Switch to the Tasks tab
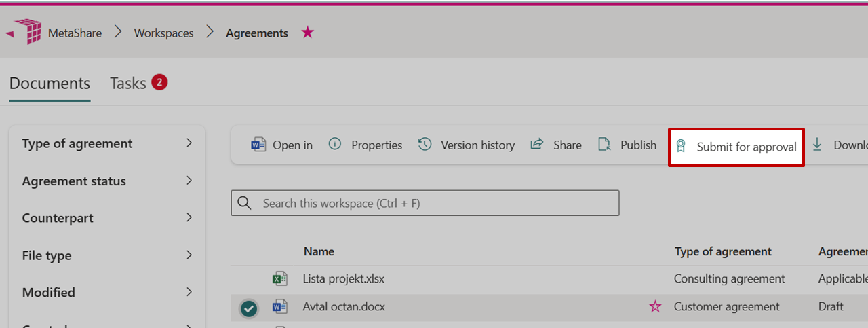 129,84
